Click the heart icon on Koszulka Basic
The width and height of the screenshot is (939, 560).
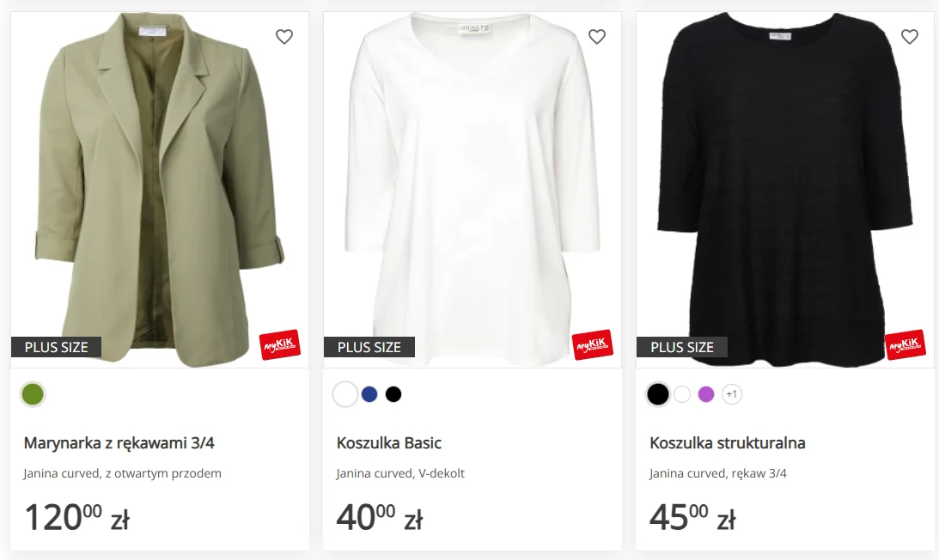click(597, 36)
